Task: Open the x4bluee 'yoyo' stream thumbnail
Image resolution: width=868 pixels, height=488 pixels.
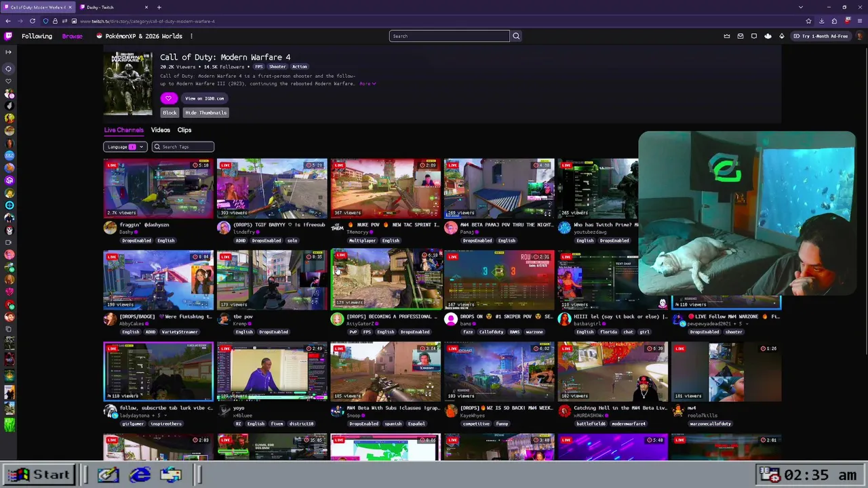Action: tap(272, 371)
